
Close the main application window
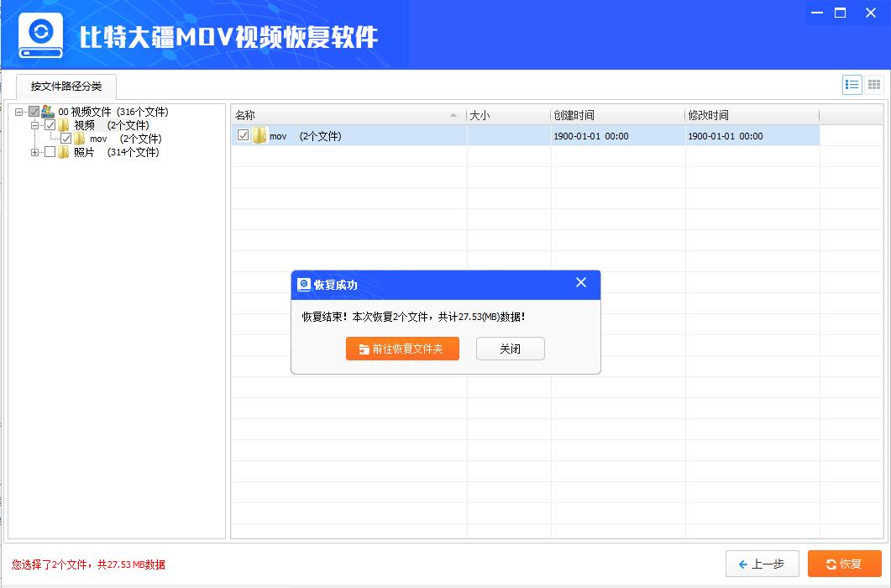point(870,13)
